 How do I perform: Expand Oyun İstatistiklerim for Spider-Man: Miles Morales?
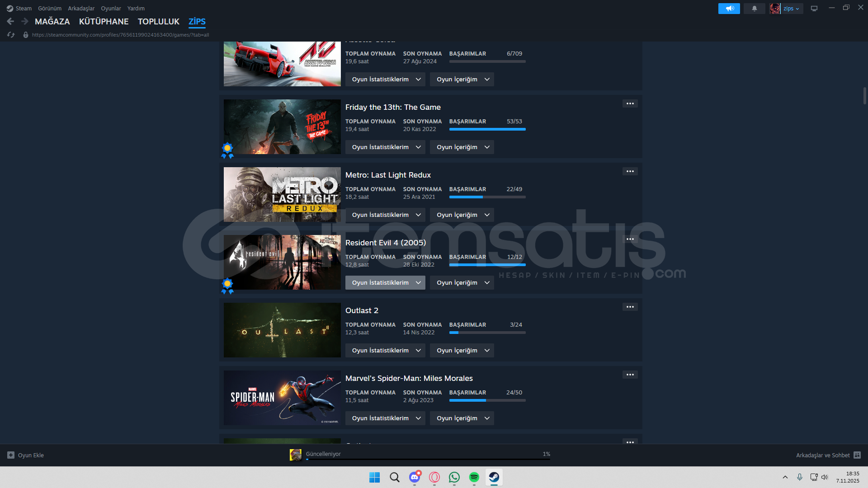pyautogui.click(x=385, y=418)
